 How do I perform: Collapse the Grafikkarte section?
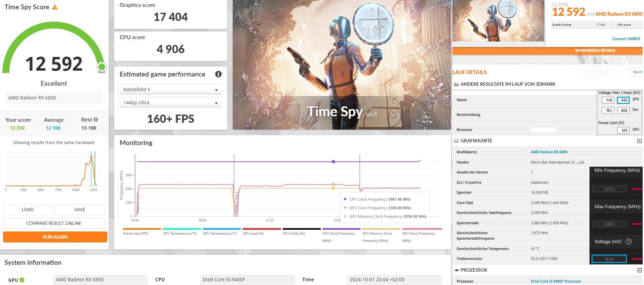pyautogui.click(x=639, y=141)
